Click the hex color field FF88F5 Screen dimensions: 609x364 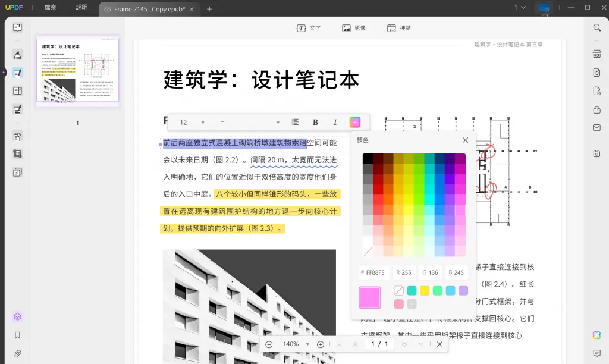[x=374, y=273]
